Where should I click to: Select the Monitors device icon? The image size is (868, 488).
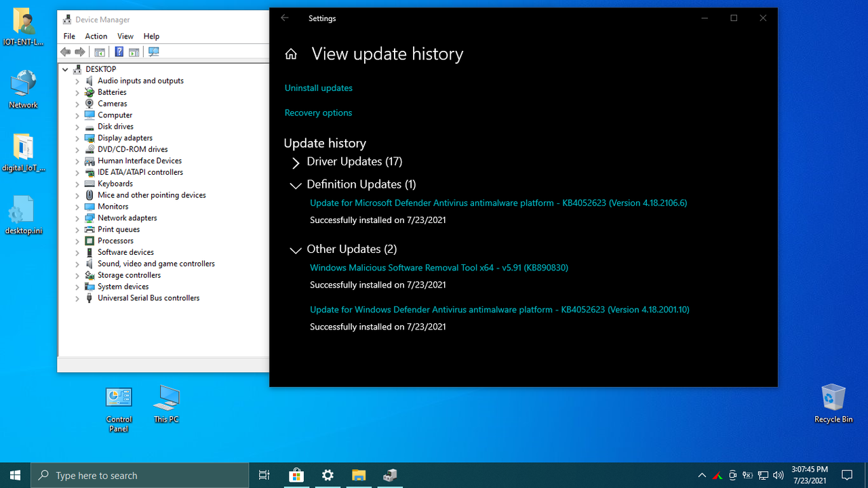pyautogui.click(x=90, y=207)
